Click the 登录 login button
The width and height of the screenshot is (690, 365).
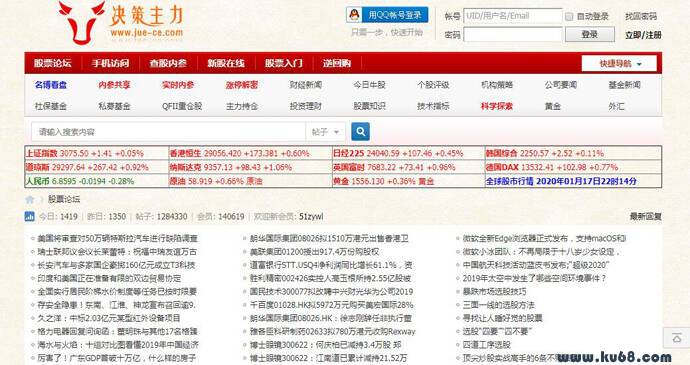590,34
